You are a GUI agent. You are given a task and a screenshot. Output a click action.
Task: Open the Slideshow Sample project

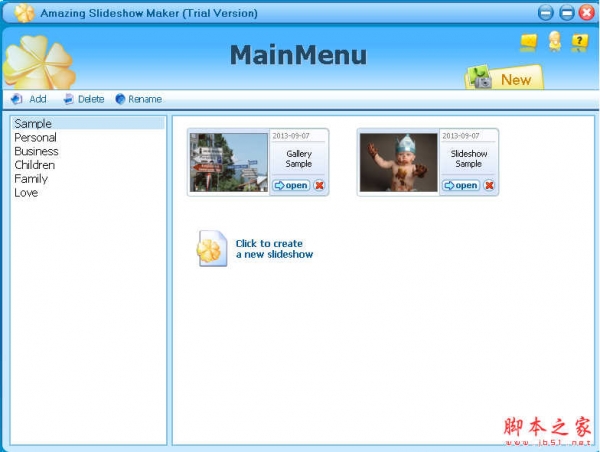tap(461, 185)
